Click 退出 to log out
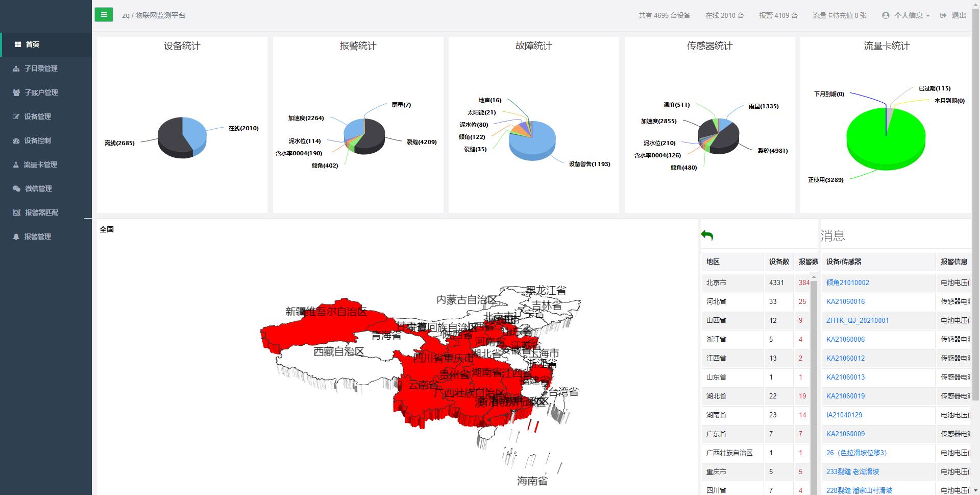The width and height of the screenshot is (980, 495). pos(953,15)
